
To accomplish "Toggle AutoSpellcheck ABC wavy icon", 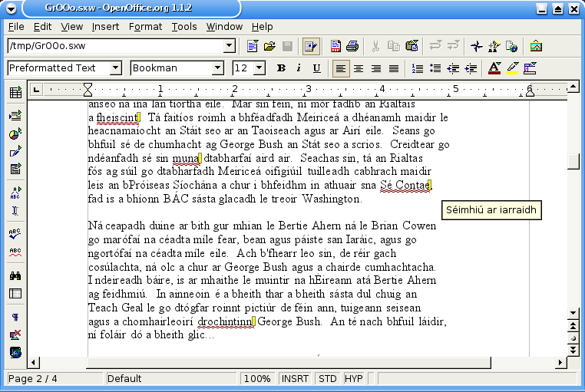I will click(15, 252).
